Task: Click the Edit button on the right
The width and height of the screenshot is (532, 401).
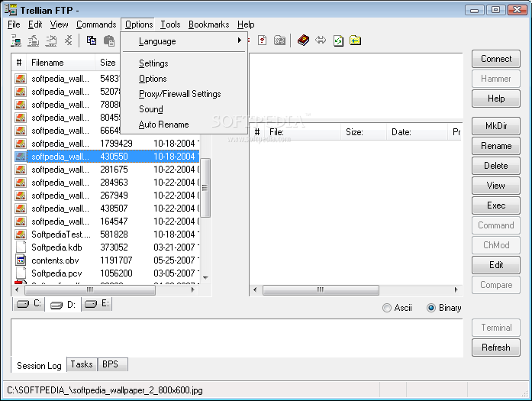Action: click(495, 265)
